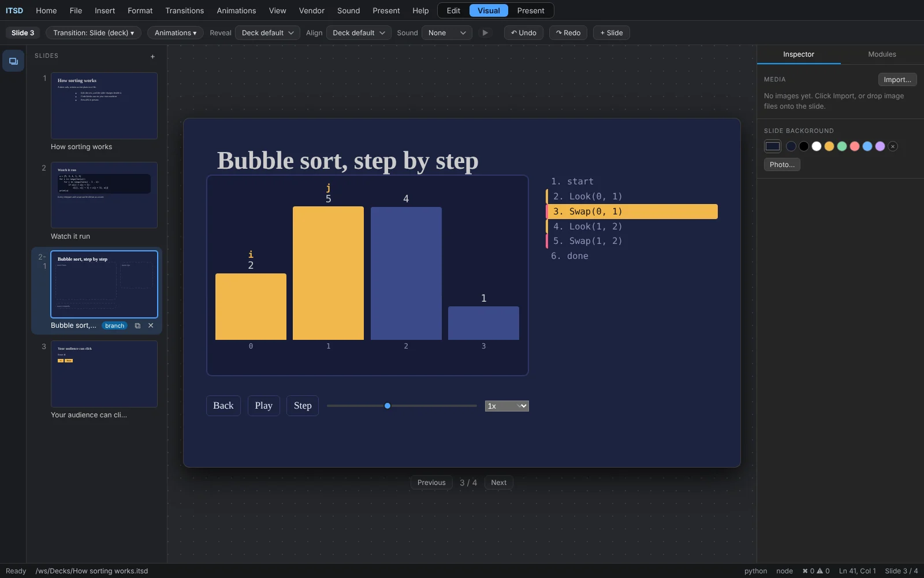Click the Step button on the slide
The height and width of the screenshot is (578, 924).
[x=303, y=406]
